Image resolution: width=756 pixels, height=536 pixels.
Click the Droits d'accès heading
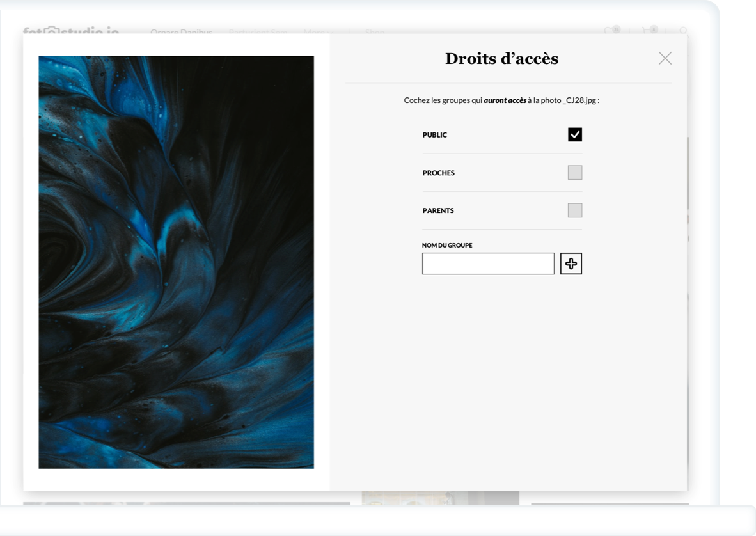pos(501,59)
